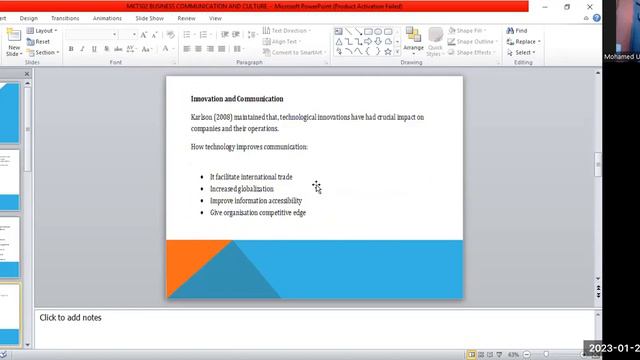The image size is (640, 360).
Task: Open font size combo box
Action: tap(128, 35)
